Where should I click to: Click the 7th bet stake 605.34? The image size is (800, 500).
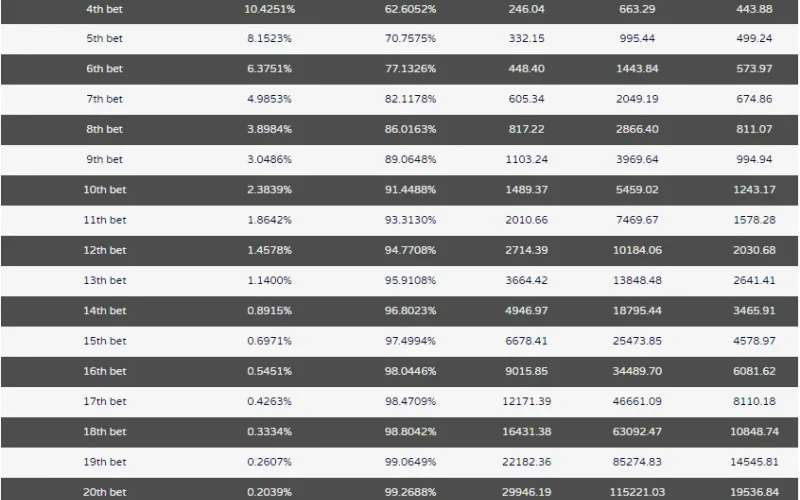pos(527,98)
